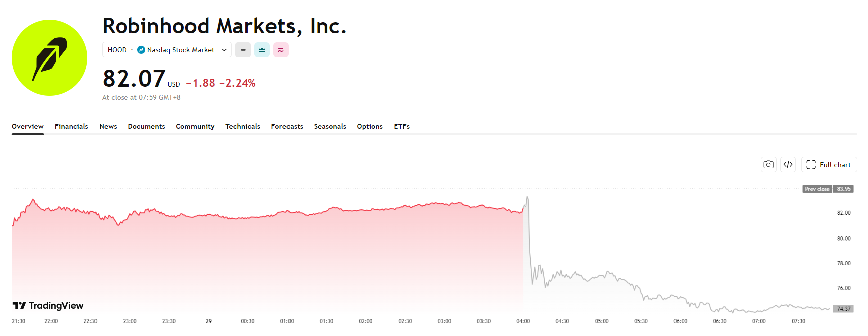This screenshot has width=868, height=336.
Task: Open the TradingView logo
Action: click(49, 305)
